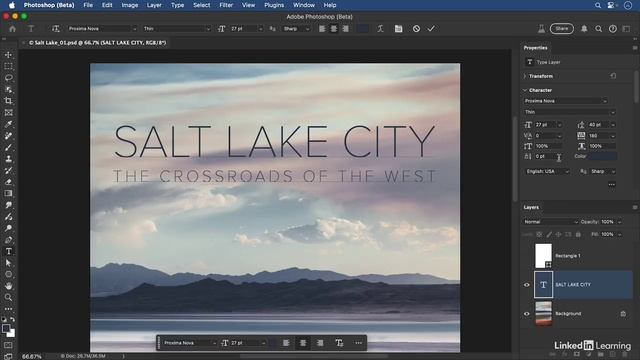Open the Window menu
640x360 pixels.
304,5
